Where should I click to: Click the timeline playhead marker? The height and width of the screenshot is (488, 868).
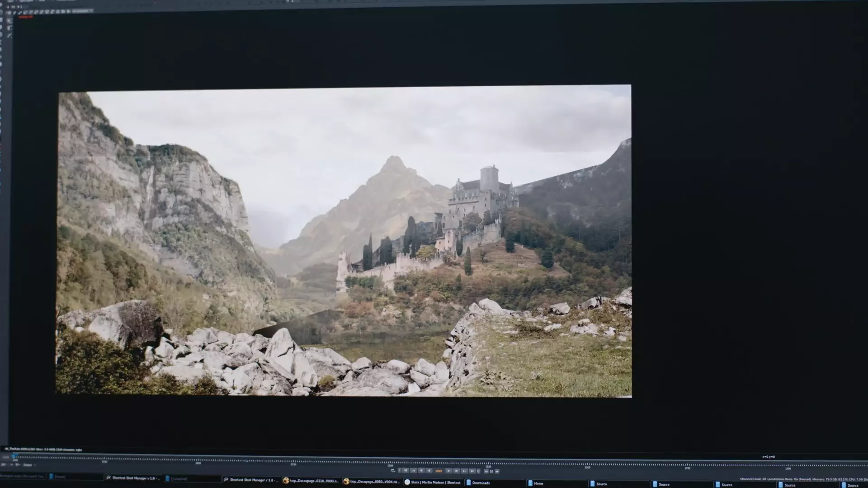(x=14, y=457)
